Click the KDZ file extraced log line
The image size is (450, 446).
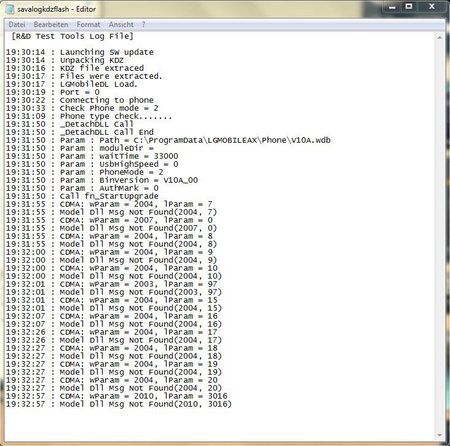(75, 68)
